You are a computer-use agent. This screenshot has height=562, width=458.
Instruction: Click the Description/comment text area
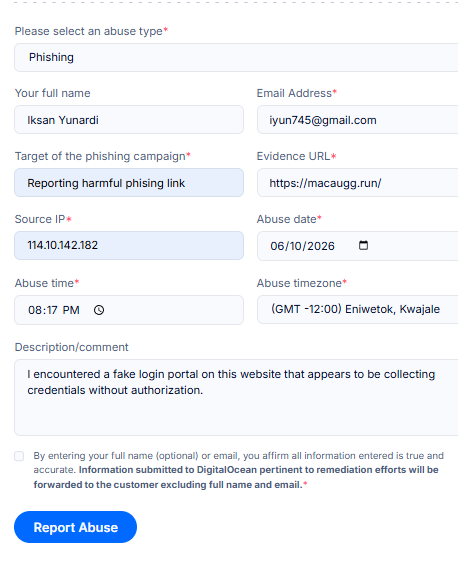[236, 397]
